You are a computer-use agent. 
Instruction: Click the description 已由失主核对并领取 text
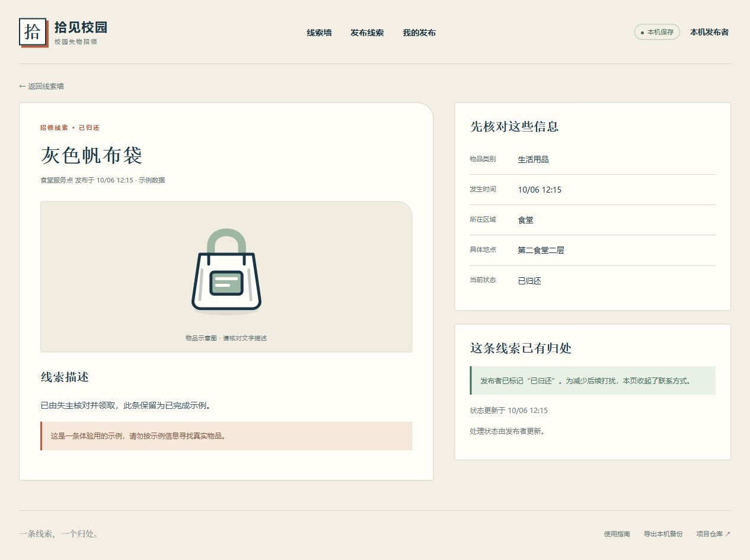[126, 406]
